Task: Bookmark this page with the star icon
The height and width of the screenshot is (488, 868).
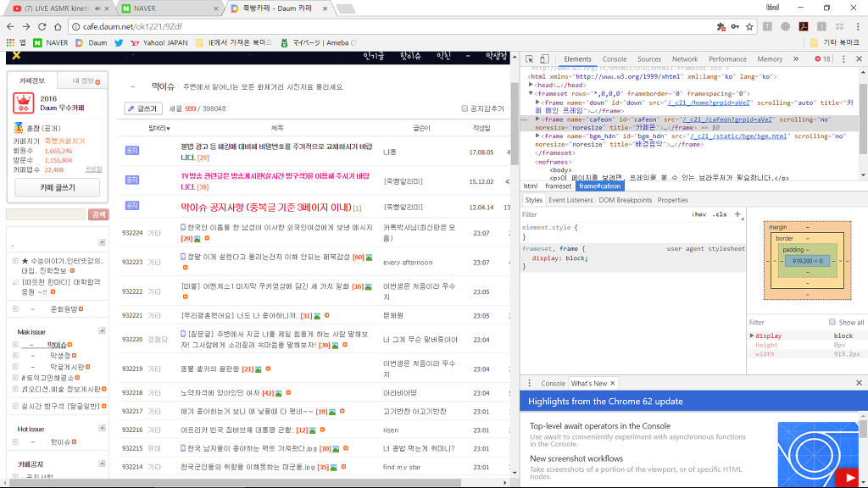Action: [x=749, y=26]
